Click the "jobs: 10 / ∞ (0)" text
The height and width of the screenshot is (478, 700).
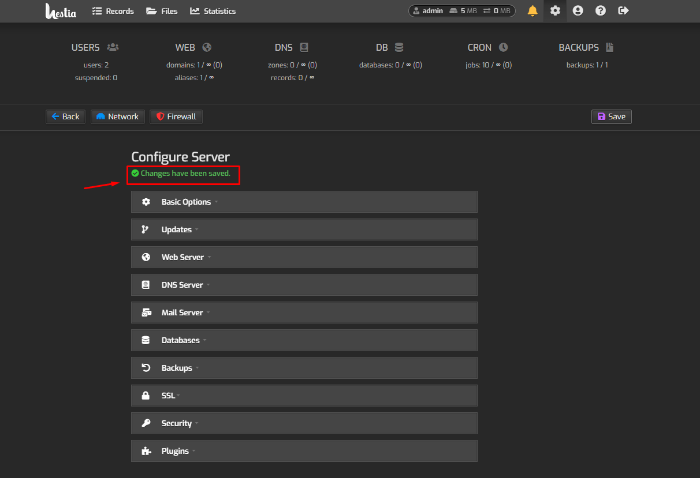pos(488,65)
